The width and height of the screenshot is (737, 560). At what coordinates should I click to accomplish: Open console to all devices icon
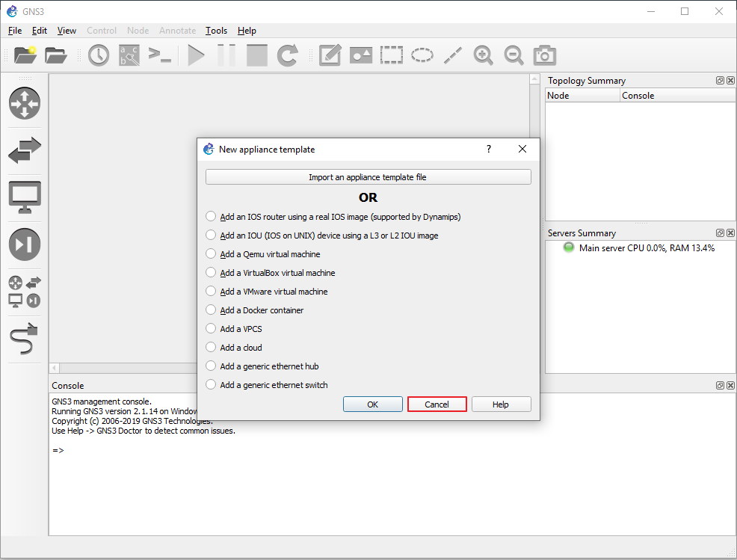coord(159,55)
